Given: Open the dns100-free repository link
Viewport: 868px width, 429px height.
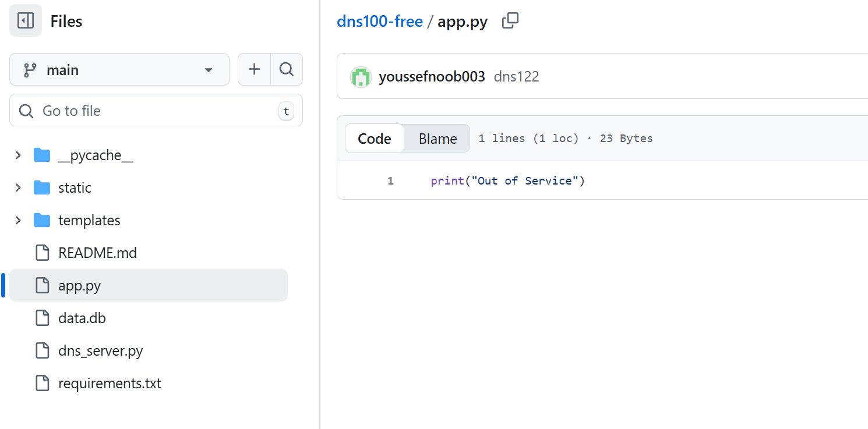Looking at the screenshot, I should point(380,22).
